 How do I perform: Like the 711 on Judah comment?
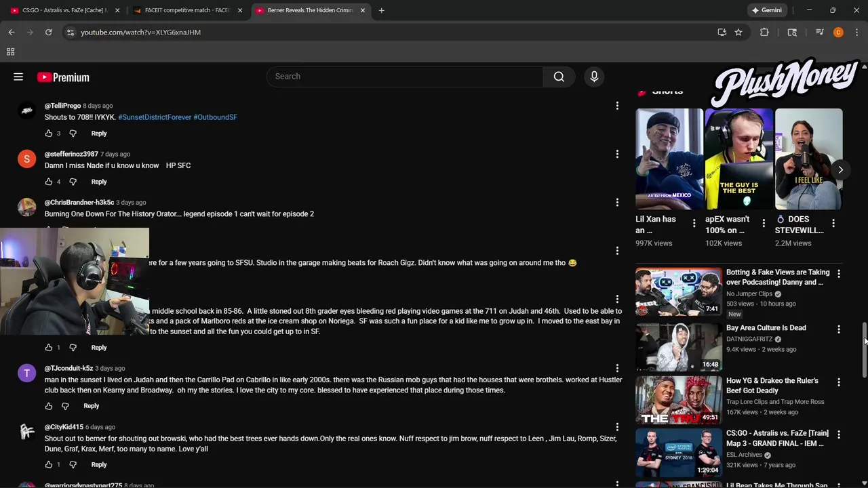point(48,348)
